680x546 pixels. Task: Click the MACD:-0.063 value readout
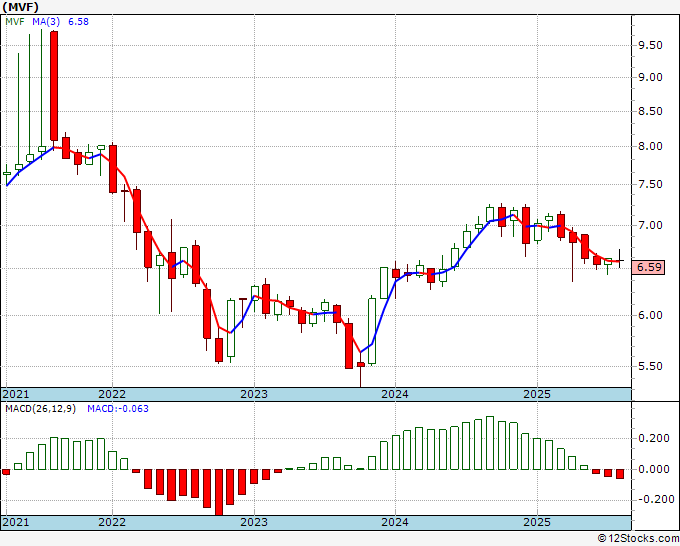[x=118, y=409]
